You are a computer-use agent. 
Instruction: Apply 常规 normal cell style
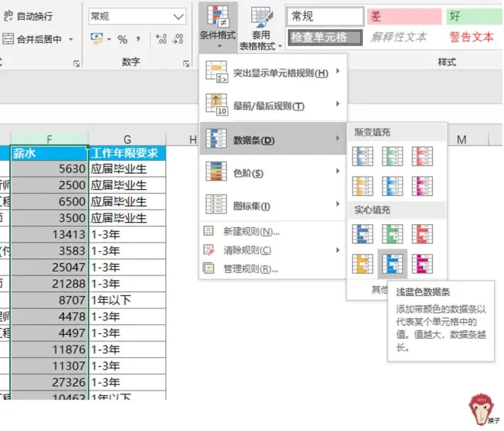[325, 16]
